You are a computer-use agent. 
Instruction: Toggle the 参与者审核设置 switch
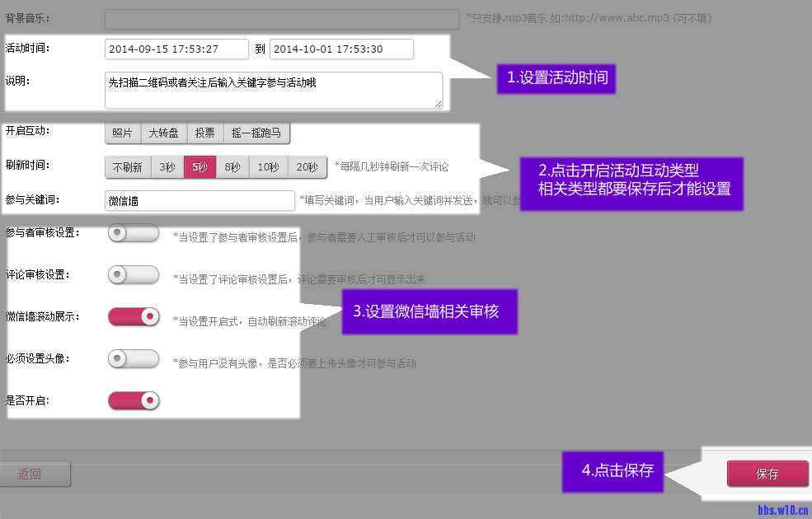click(x=134, y=233)
